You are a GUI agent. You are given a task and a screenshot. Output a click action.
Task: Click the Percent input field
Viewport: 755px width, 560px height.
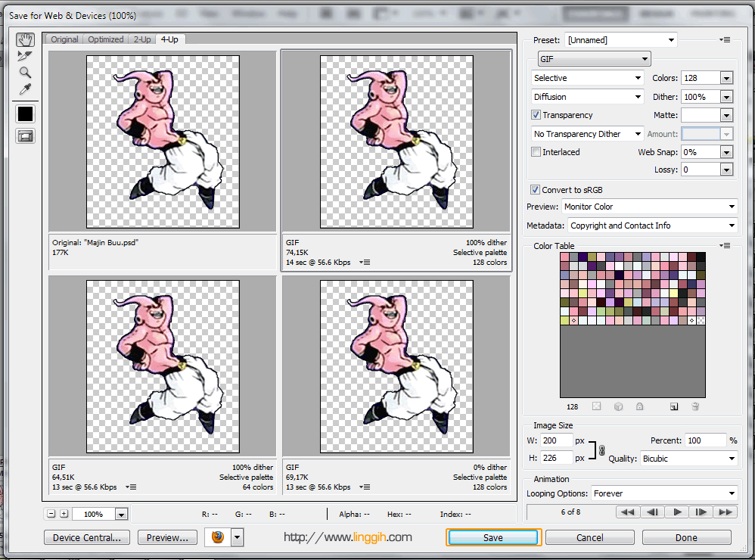[x=705, y=440]
